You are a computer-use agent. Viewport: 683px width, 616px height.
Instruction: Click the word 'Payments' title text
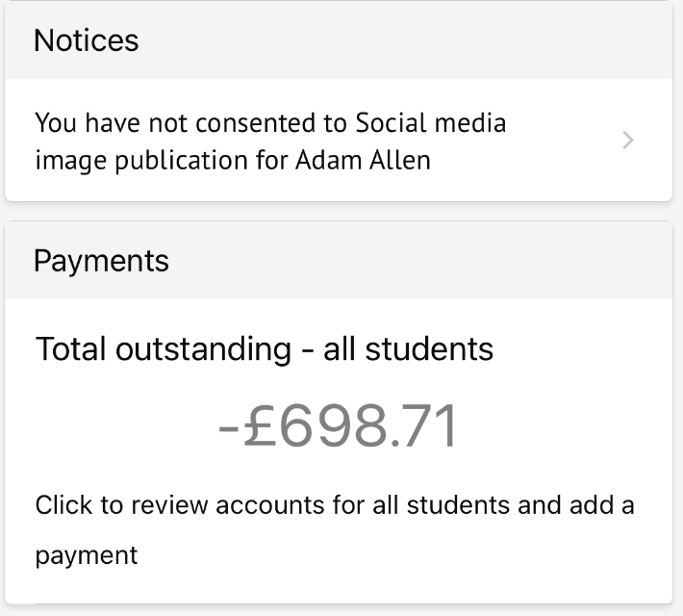pos(101,261)
